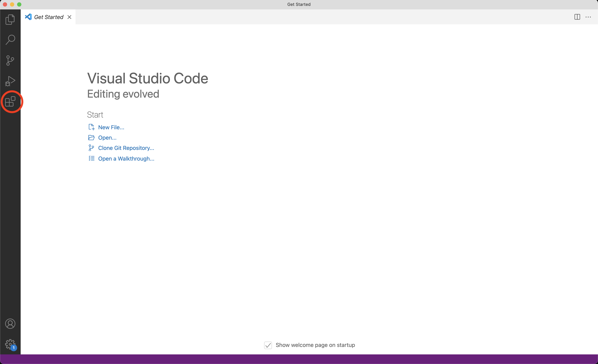Open the Accounts menu icon
Image resolution: width=598 pixels, height=364 pixels.
(10, 324)
